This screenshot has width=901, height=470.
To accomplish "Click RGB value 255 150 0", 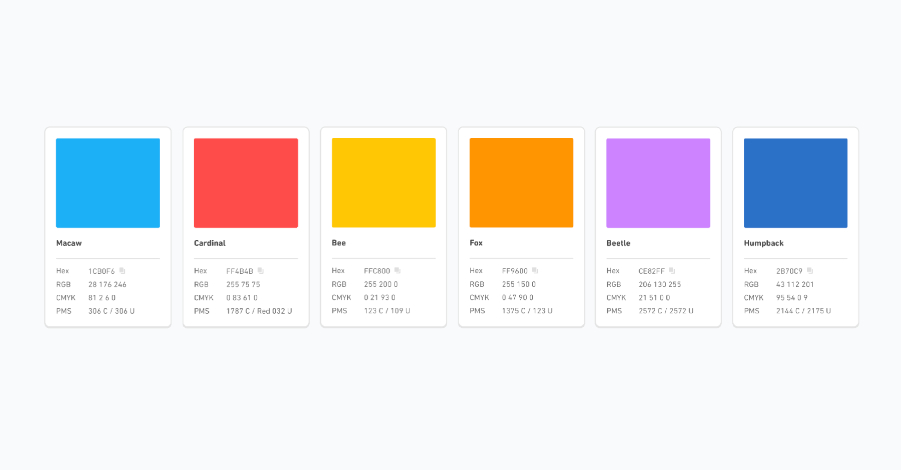I will [x=519, y=284].
